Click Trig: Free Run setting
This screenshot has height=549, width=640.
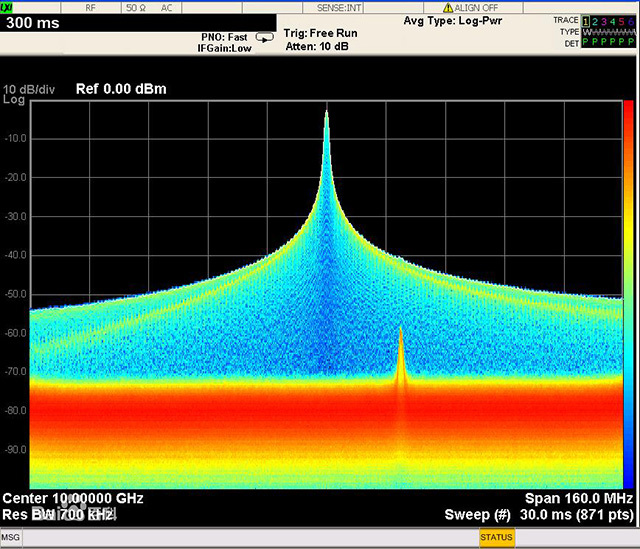320,33
